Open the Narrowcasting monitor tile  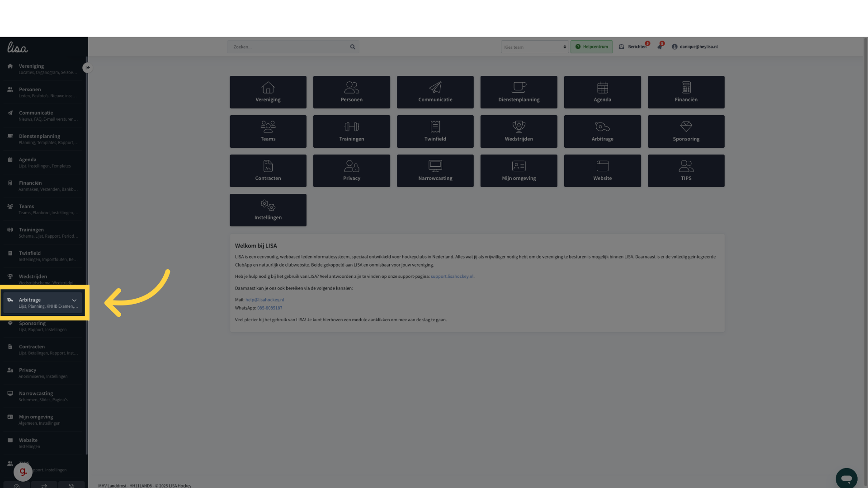pyautogui.click(x=435, y=171)
